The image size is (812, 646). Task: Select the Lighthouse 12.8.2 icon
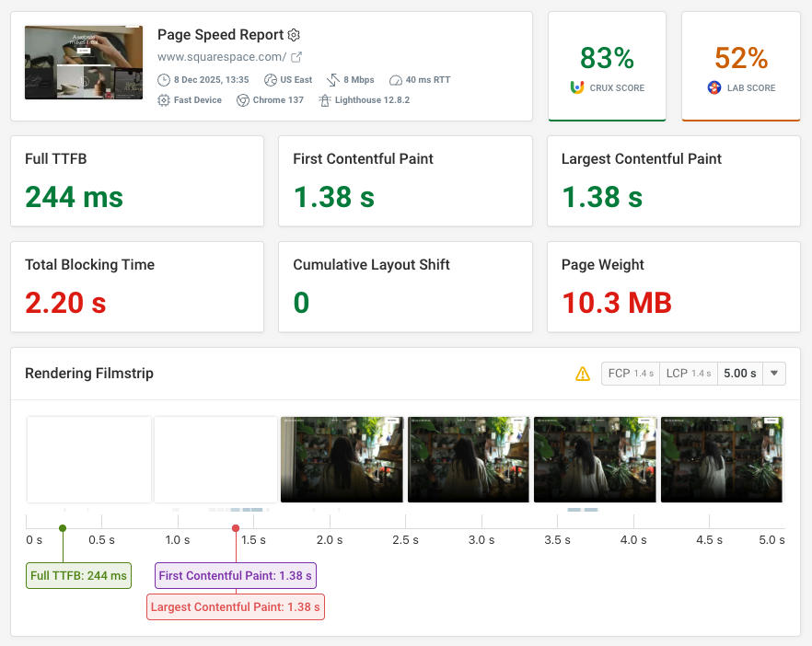tap(325, 99)
